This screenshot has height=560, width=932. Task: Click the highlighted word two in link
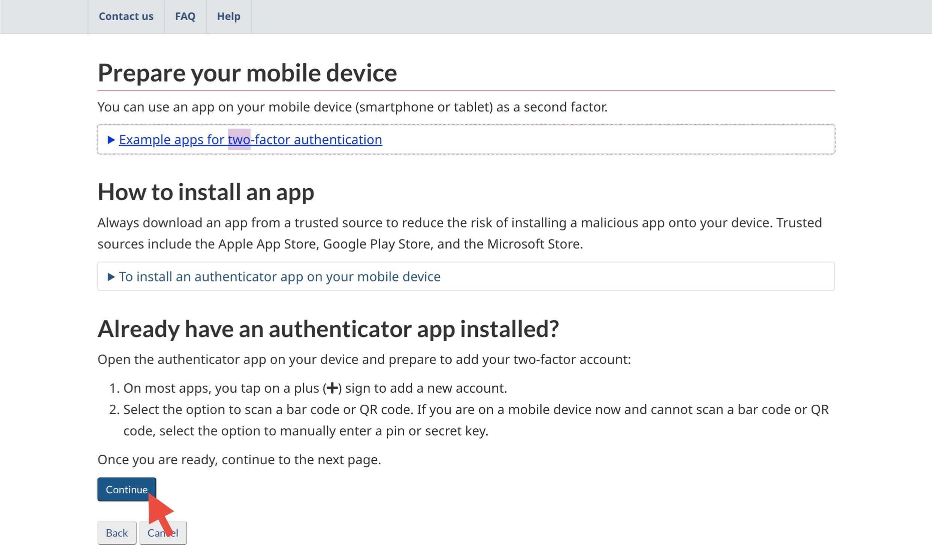tap(239, 140)
